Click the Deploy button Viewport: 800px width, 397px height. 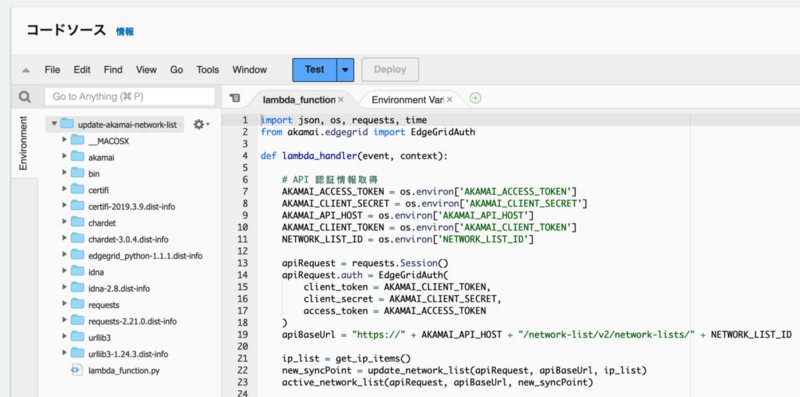click(x=390, y=70)
